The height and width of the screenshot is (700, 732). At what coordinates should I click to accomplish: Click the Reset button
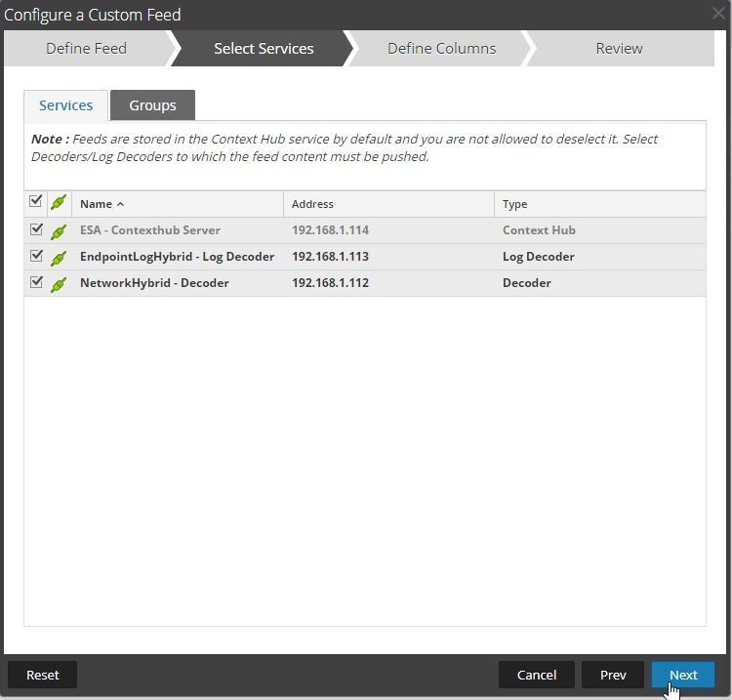coord(42,675)
